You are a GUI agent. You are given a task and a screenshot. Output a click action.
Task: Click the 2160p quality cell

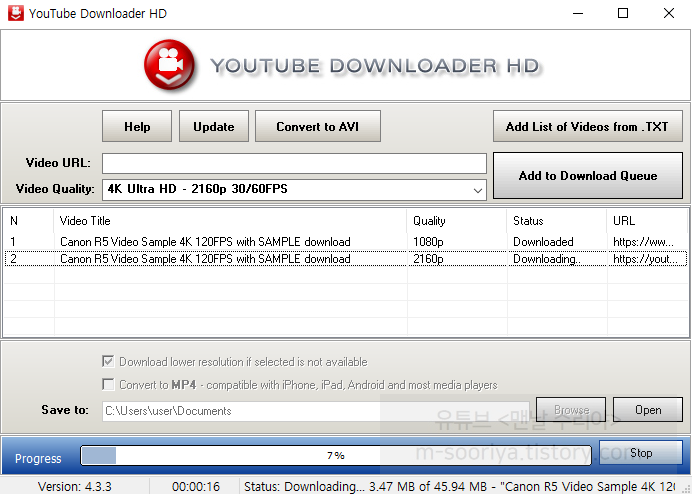[428, 259]
